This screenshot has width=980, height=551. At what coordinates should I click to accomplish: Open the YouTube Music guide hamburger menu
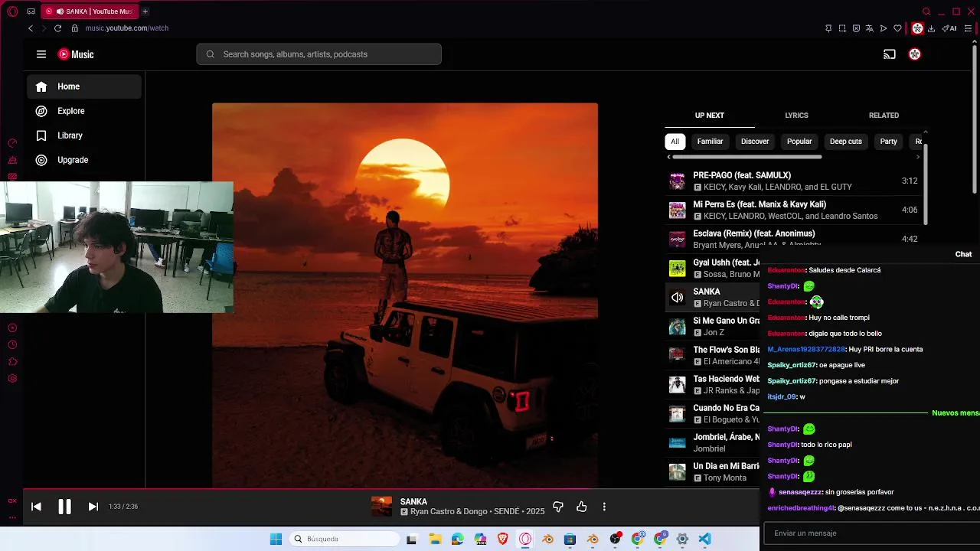(x=41, y=54)
